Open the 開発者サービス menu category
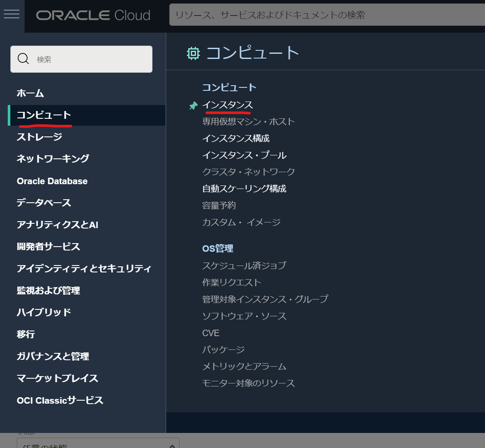 pyautogui.click(x=49, y=247)
